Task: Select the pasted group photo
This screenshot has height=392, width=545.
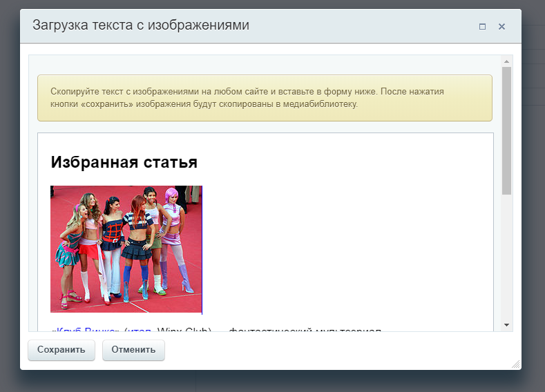Action: coord(126,248)
